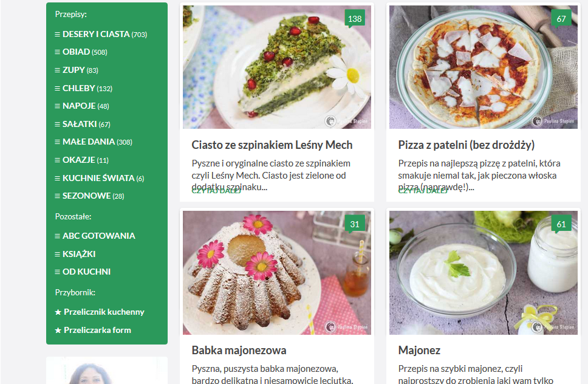Click the Majonez bowl photo thumbnail

click(484, 273)
